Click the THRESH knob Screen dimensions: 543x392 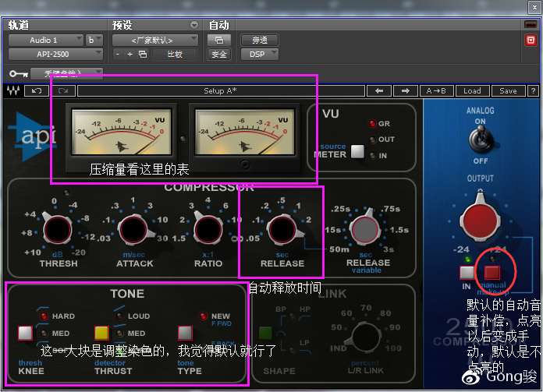[58, 230]
